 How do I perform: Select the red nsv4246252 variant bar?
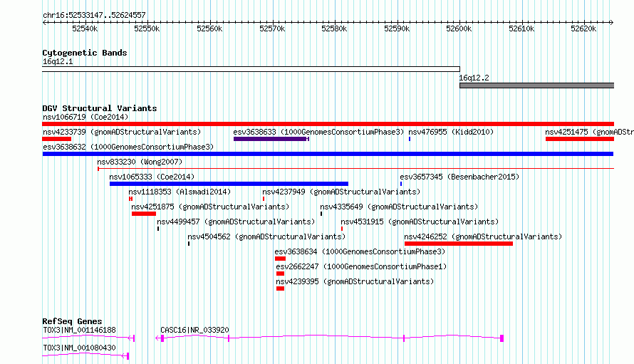[x=459, y=244]
